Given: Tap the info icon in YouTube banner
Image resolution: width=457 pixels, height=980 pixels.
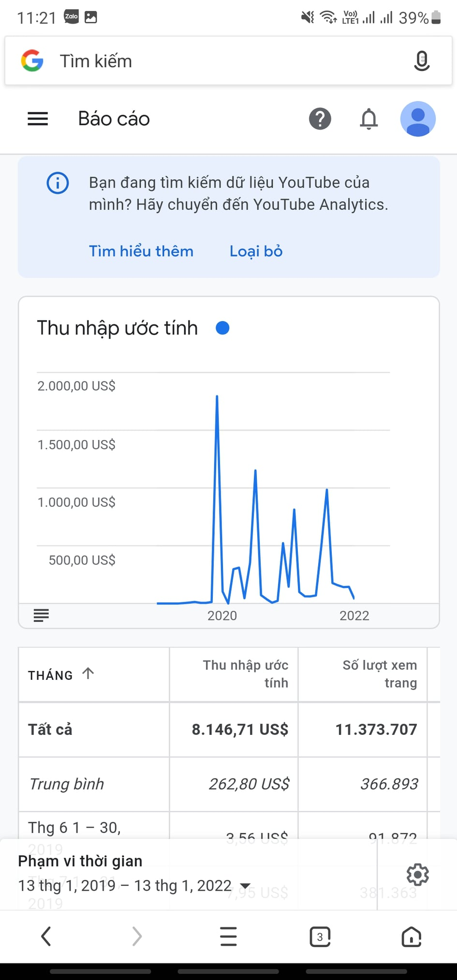Looking at the screenshot, I should 58,183.
